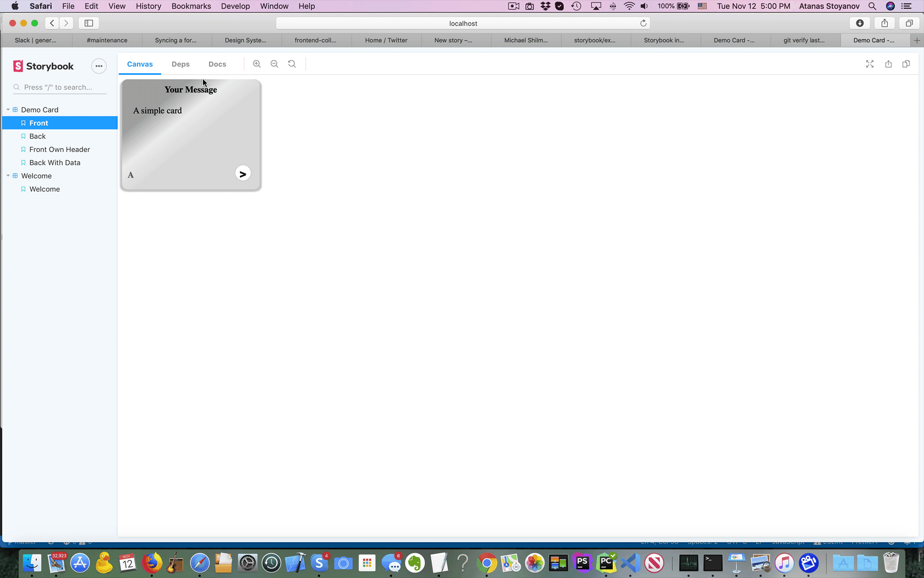Open the Storybook shortcuts menu with three dots

click(98, 66)
